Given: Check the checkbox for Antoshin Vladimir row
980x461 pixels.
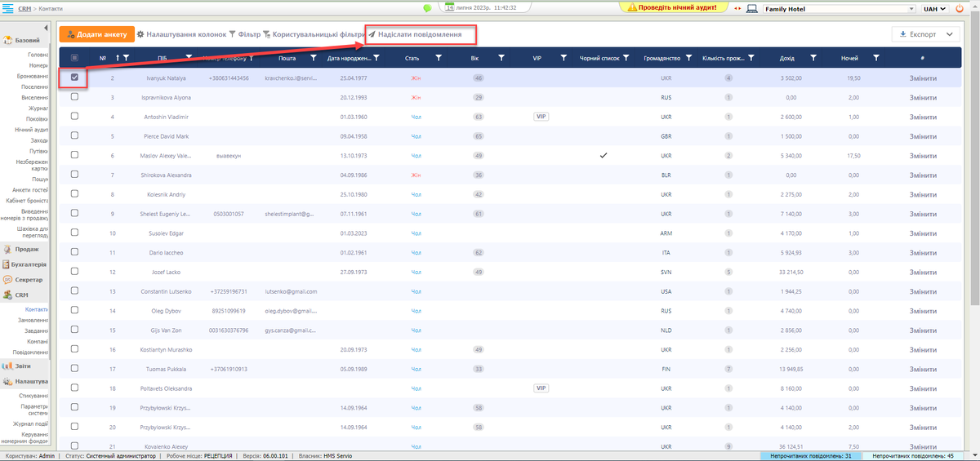Looking at the screenshot, I should 75,117.
